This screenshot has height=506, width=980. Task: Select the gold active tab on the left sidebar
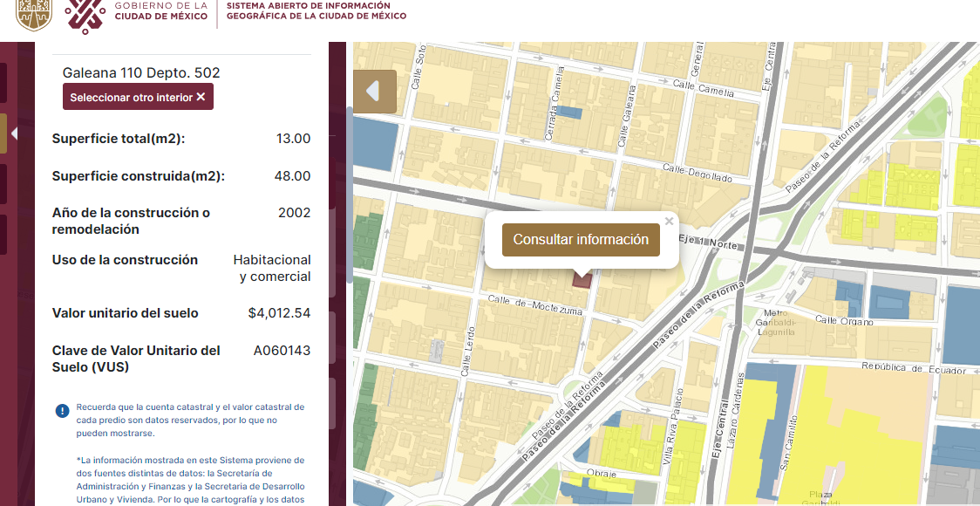pos(3,133)
